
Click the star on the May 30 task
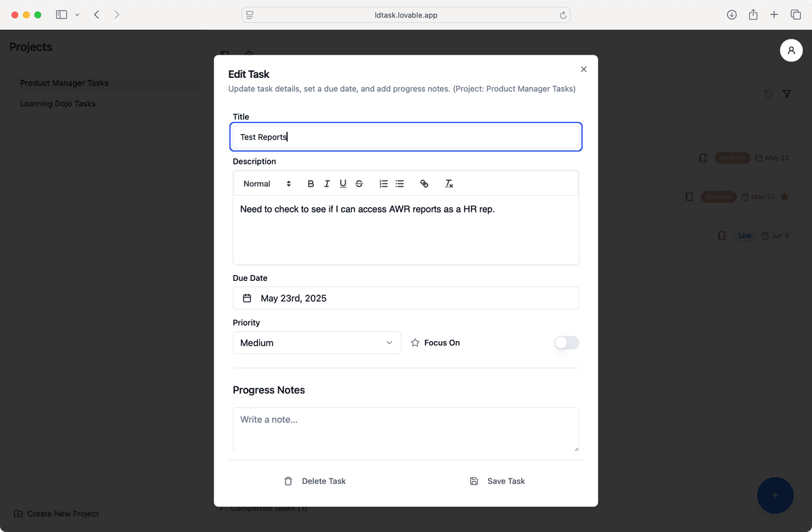tap(785, 197)
